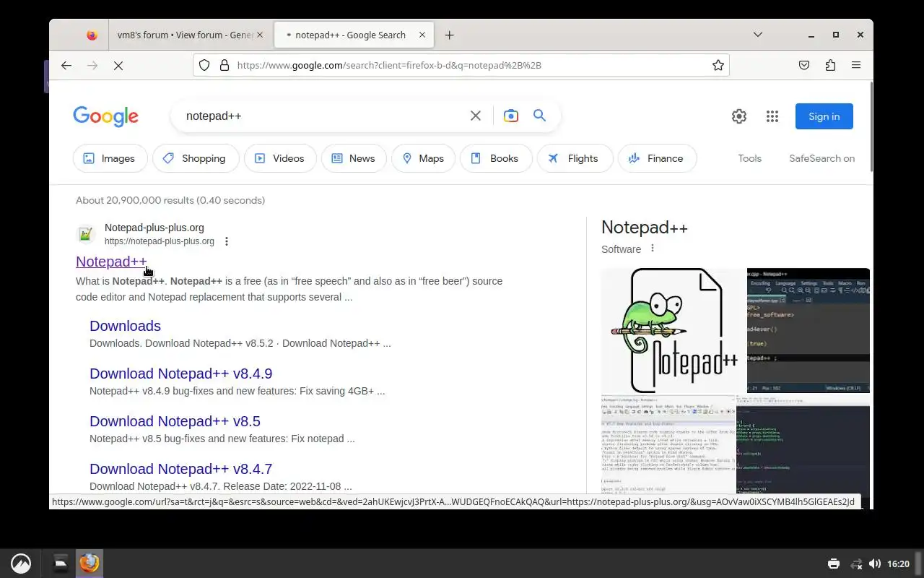The image size is (924, 578).
Task: Go back to the previous page
Action: click(x=66, y=65)
